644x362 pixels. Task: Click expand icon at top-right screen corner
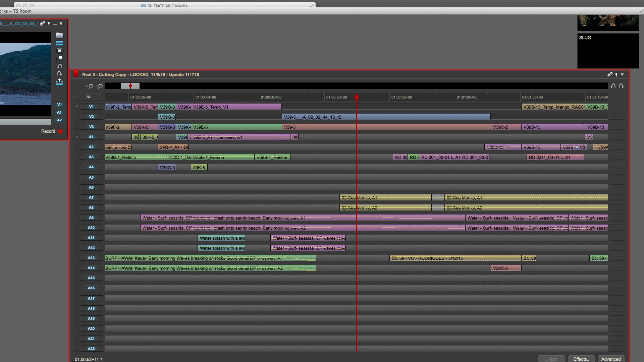641,11
